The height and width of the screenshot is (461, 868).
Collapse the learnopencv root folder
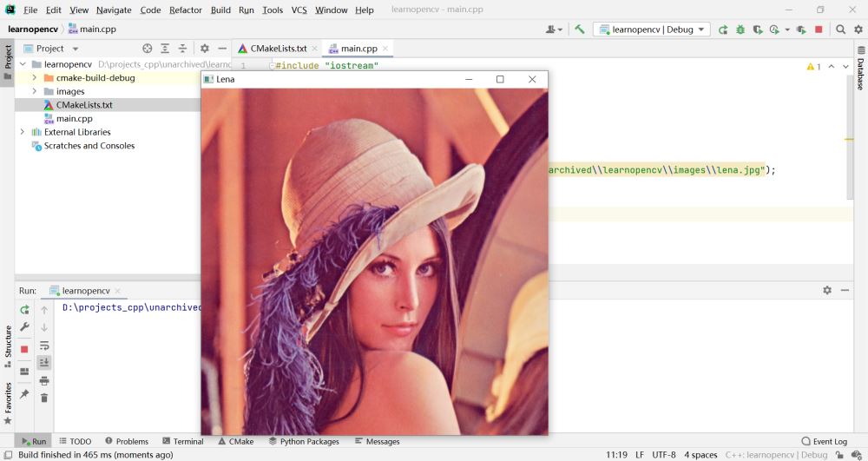point(23,64)
